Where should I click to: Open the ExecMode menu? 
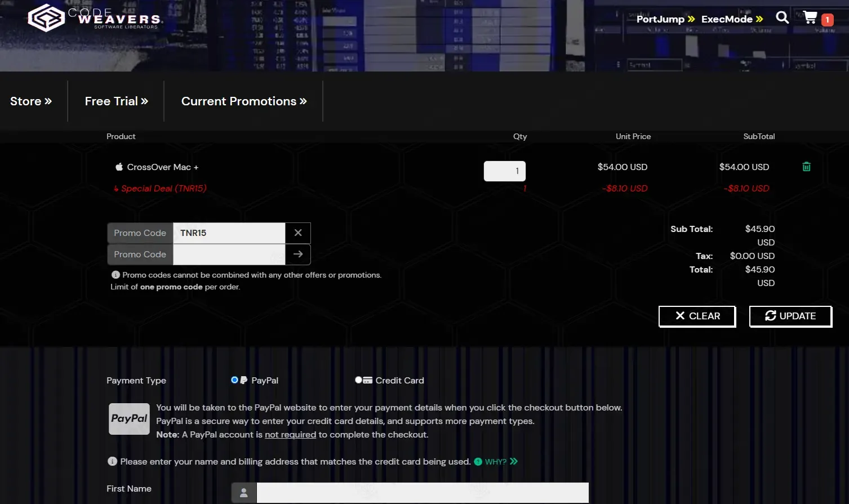tap(732, 19)
